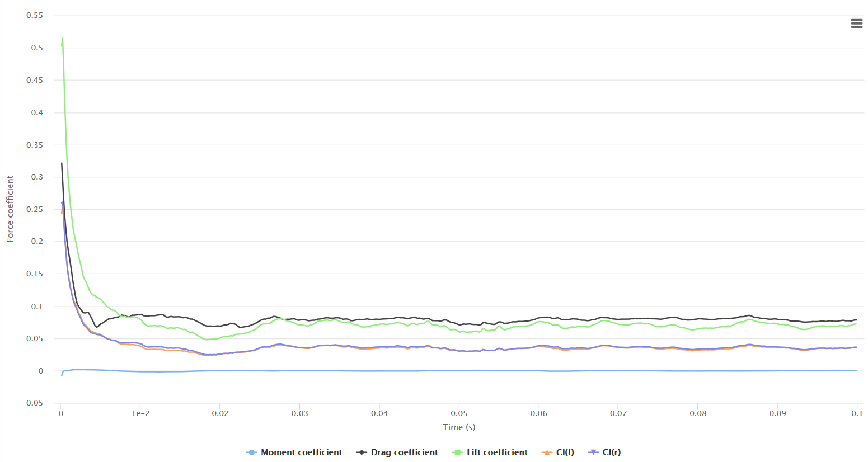Click the black Drag coefficient curve's initial peak
The image size is (868, 462).
point(62,163)
